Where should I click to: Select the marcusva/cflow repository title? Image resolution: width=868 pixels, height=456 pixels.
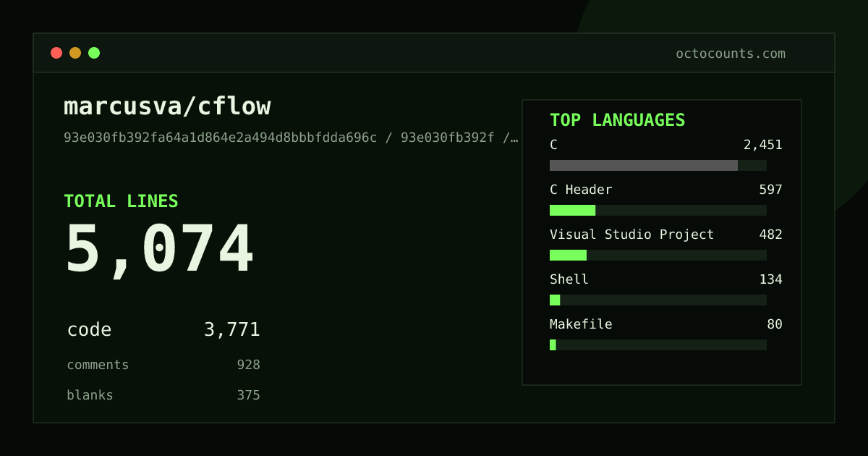(167, 106)
